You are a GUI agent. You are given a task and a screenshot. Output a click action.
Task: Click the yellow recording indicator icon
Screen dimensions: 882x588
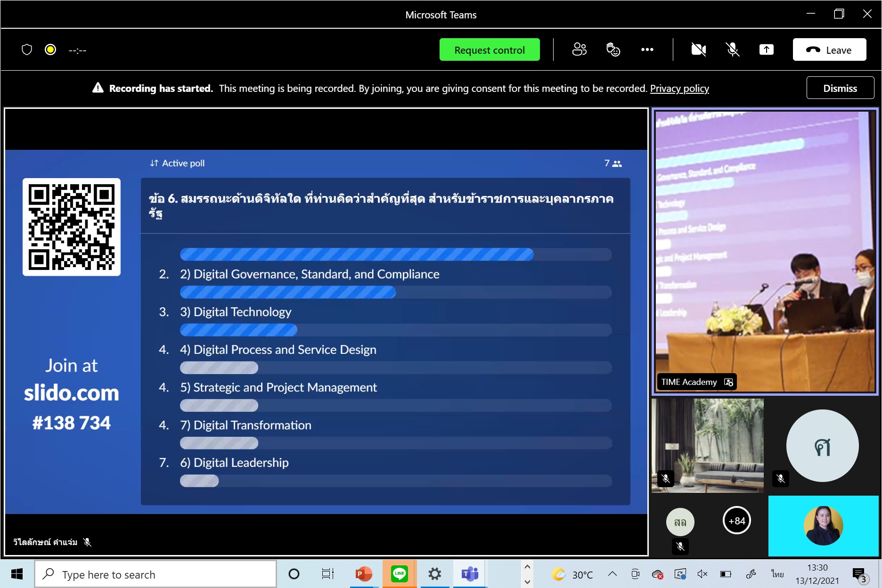click(50, 49)
